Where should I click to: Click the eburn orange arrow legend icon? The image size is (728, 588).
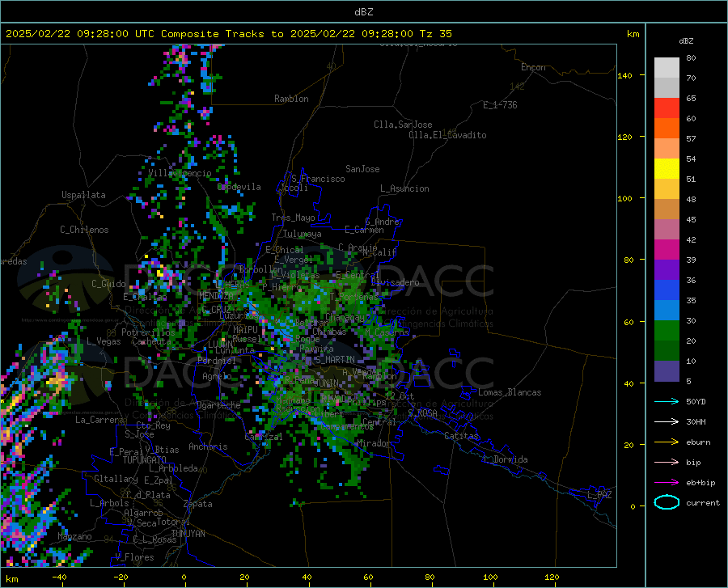[667, 442]
